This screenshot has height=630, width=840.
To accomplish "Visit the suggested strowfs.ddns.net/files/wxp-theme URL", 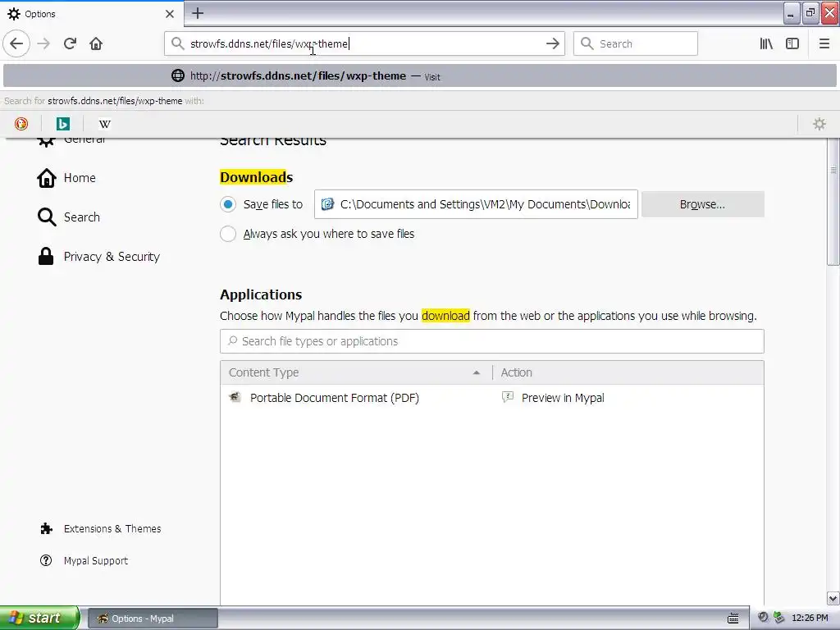I will [x=420, y=75].
